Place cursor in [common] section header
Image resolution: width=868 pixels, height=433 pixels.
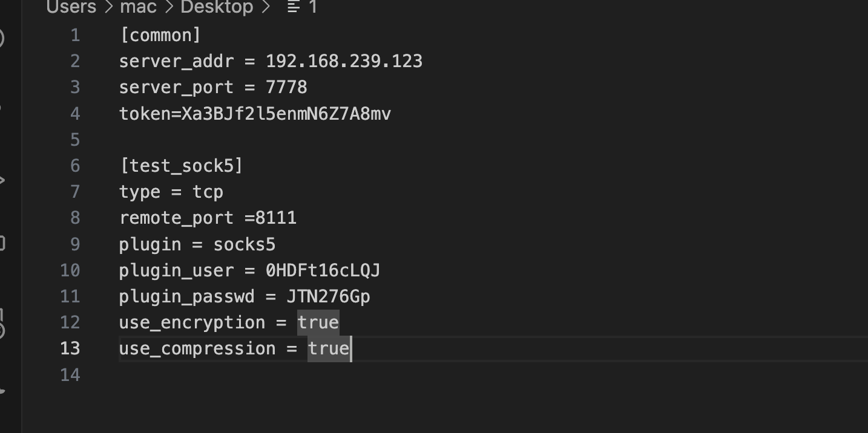click(160, 35)
